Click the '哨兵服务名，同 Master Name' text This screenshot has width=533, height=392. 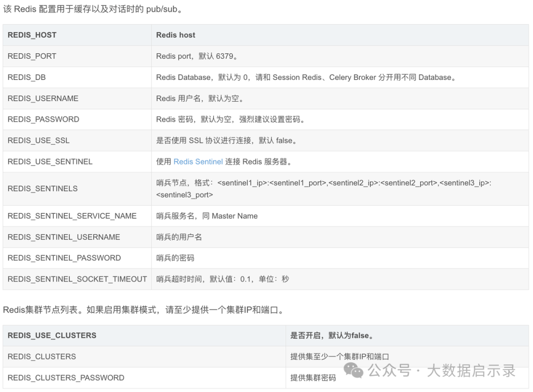pyautogui.click(x=207, y=216)
